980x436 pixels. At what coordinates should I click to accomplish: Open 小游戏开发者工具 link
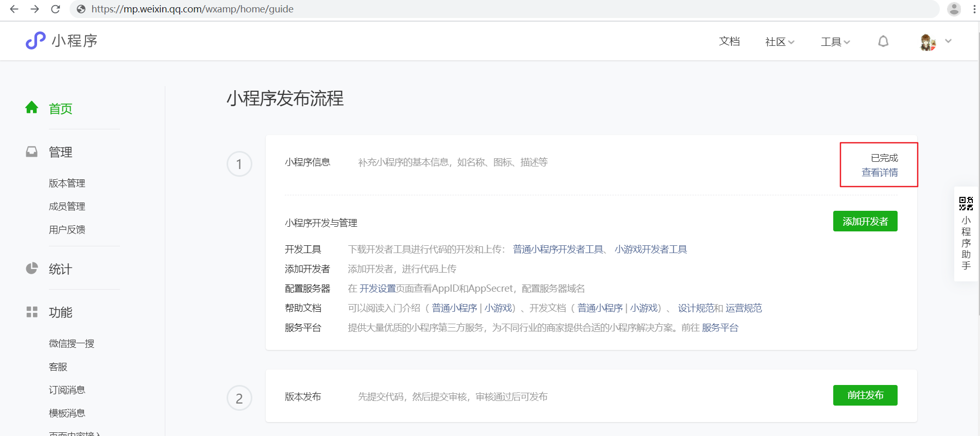651,249
